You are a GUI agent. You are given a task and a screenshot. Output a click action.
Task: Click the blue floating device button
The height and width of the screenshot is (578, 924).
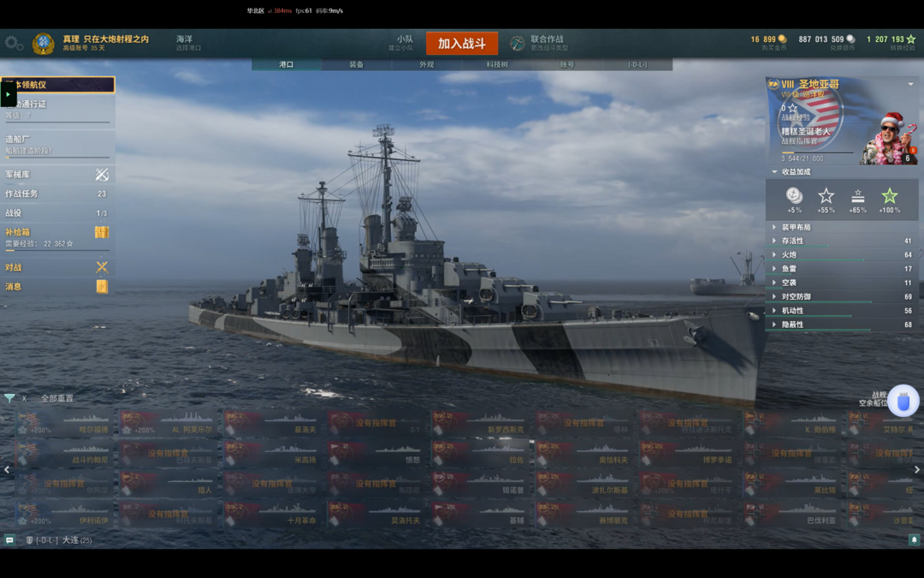tap(903, 402)
